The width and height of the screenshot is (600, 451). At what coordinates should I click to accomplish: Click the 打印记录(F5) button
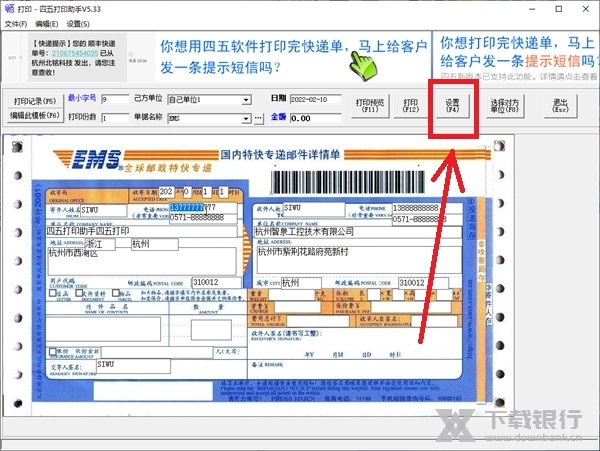(x=34, y=101)
